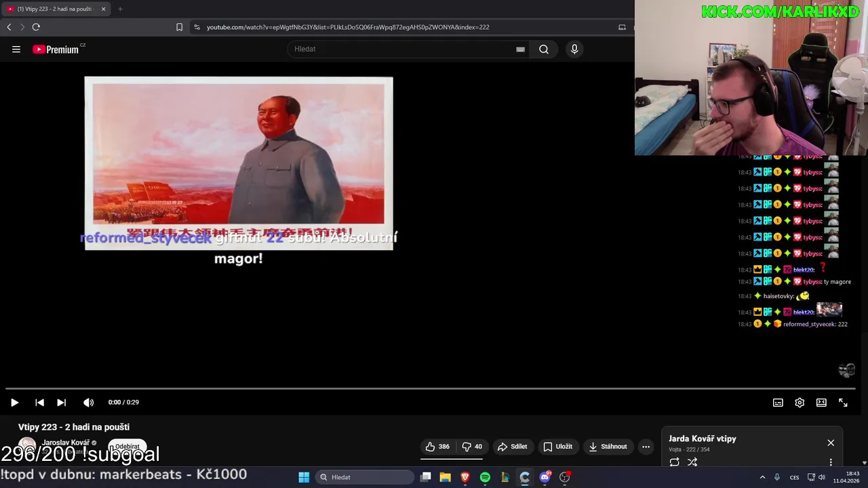This screenshot has height=488, width=868.
Task: Open volume tray icon
Action: pos(822,477)
